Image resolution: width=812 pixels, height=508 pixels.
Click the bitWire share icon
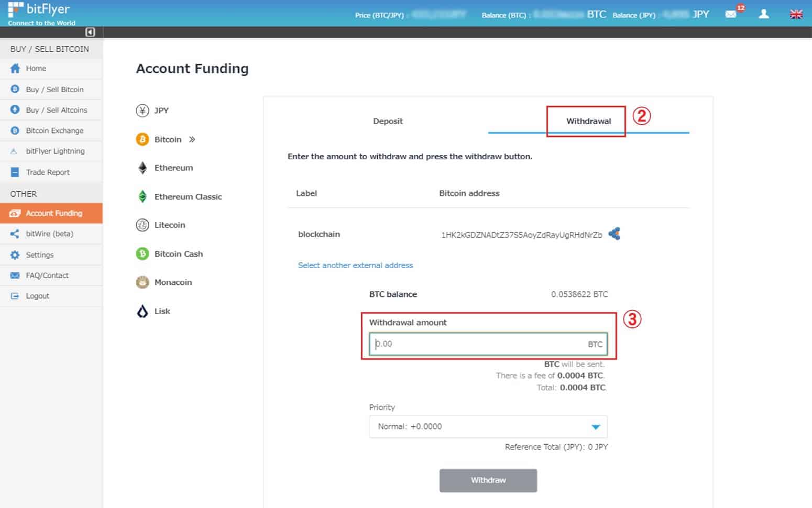click(x=15, y=234)
